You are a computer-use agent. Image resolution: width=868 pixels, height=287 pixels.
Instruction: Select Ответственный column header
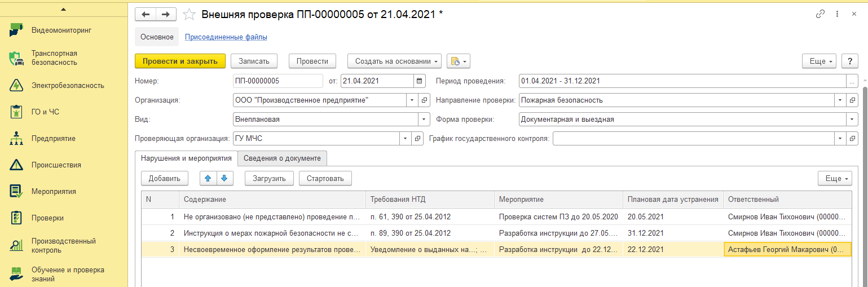click(x=787, y=200)
